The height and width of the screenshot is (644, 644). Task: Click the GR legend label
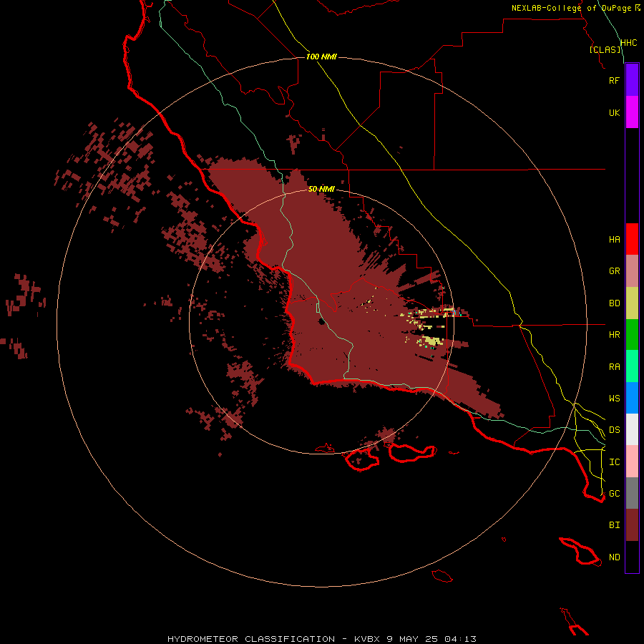pos(614,271)
